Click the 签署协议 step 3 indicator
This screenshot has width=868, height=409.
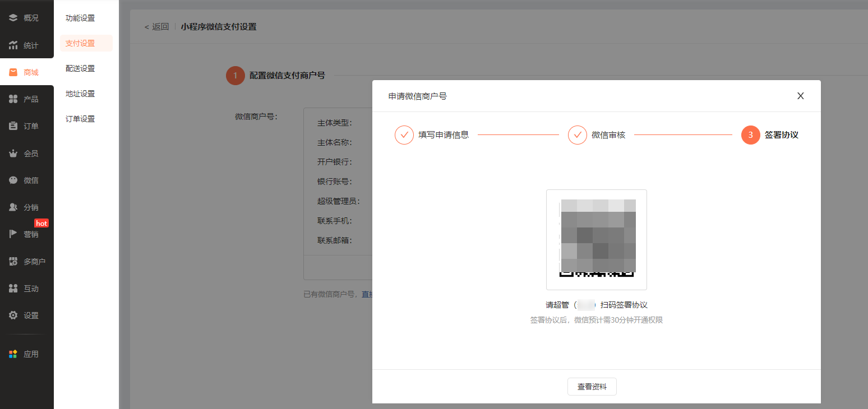(750, 135)
